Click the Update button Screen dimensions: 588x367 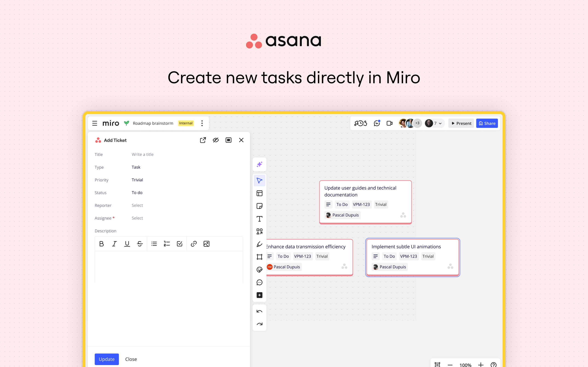click(x=107, y=359)
